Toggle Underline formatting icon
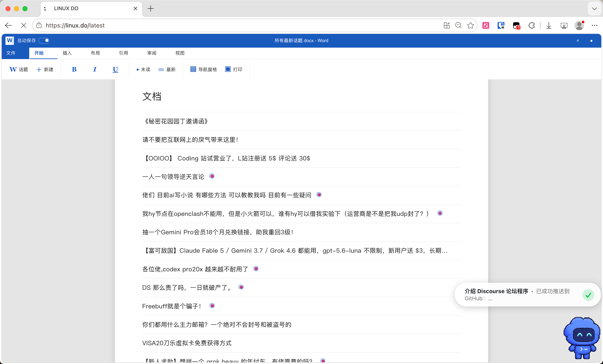This screenshot has width=603, height=364. coord(115,70)
